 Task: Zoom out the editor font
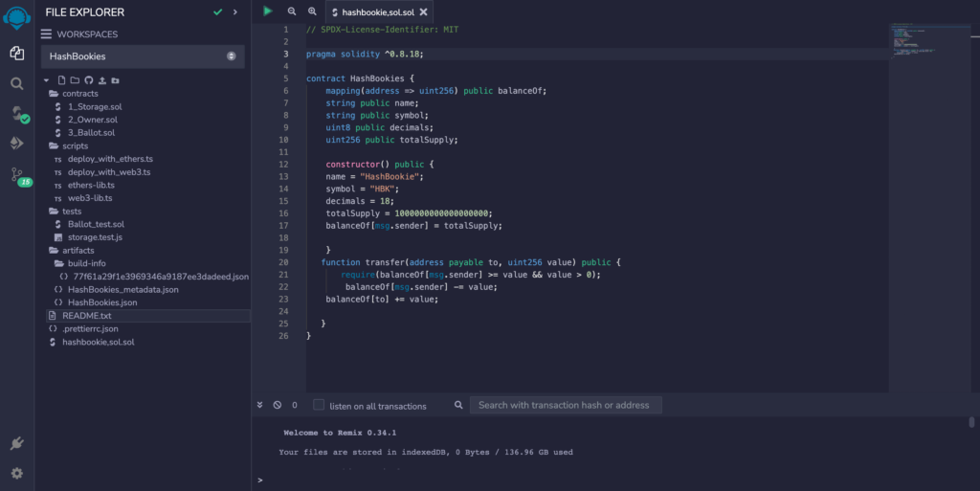coord(291,11)
